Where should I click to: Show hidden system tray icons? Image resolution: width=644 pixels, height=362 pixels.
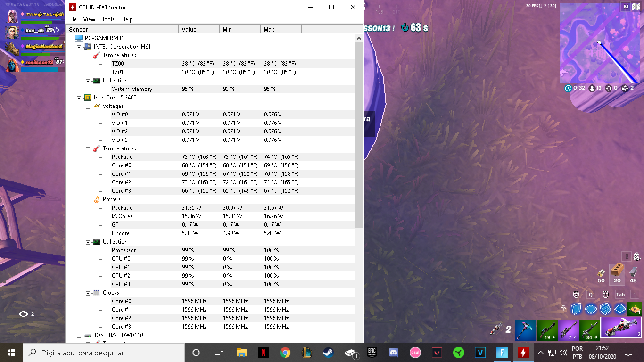541,353
